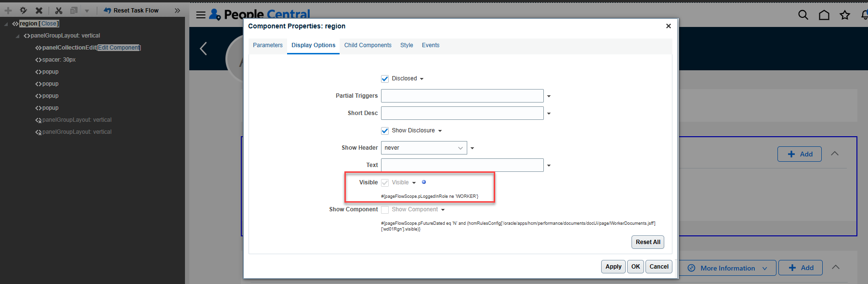This screenshot has width=868, height=284.
Task: Open component properties gear icon in composer toolbar
Action: point(24,10)
